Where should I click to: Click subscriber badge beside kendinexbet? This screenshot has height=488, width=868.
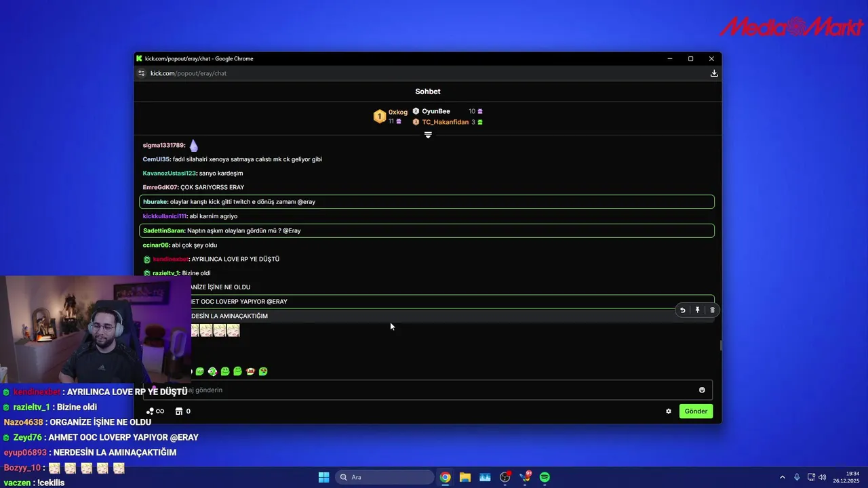[x=146, y=260]
